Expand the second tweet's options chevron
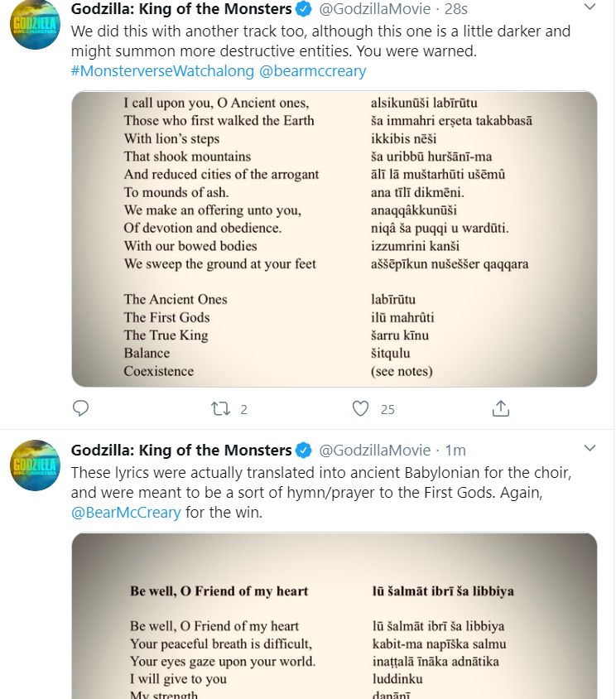This screenshot has width=616, height=699. tap(590, 448)
